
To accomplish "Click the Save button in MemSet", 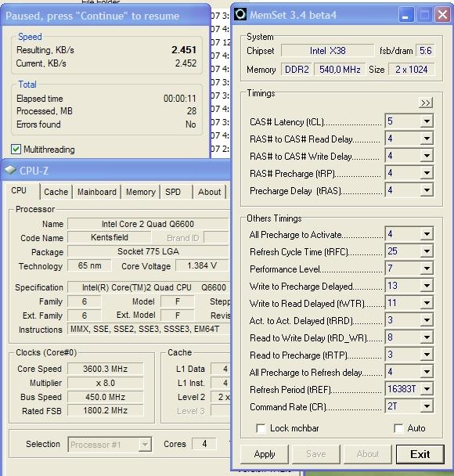I will [x=316, y=454].
